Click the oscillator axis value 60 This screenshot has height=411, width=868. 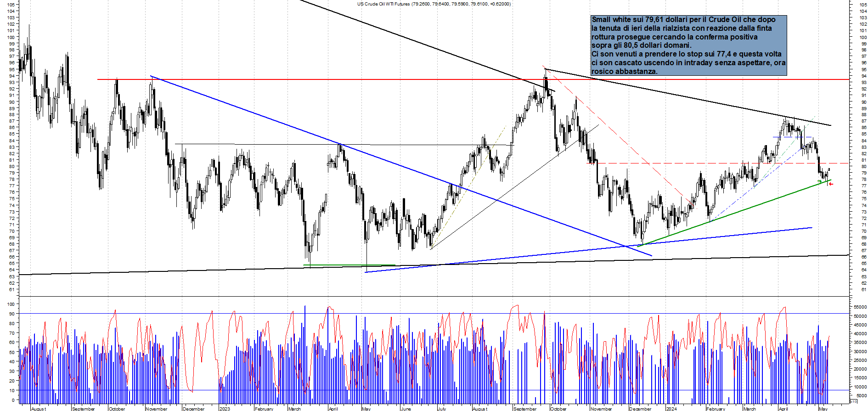11,343
